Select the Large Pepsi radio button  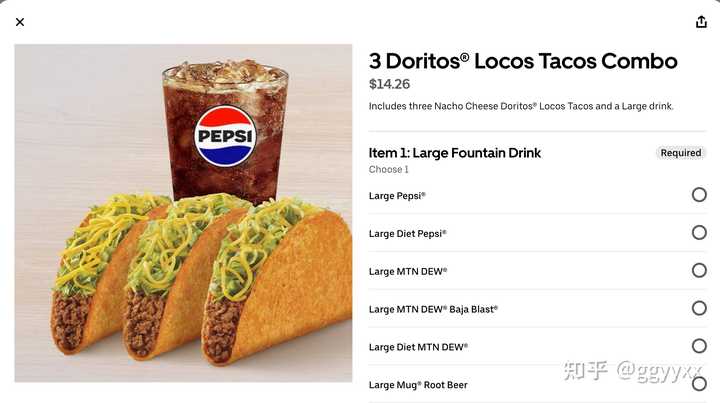699,195
